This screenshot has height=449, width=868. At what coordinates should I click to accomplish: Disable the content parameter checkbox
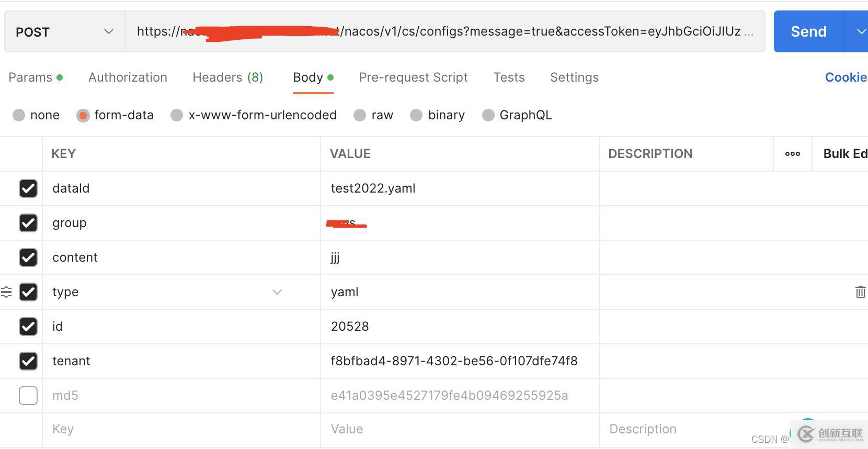pos(28,257)
